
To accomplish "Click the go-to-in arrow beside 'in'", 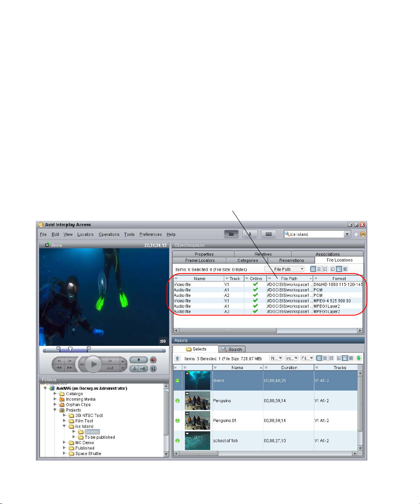I will click(x=123, y=361).
